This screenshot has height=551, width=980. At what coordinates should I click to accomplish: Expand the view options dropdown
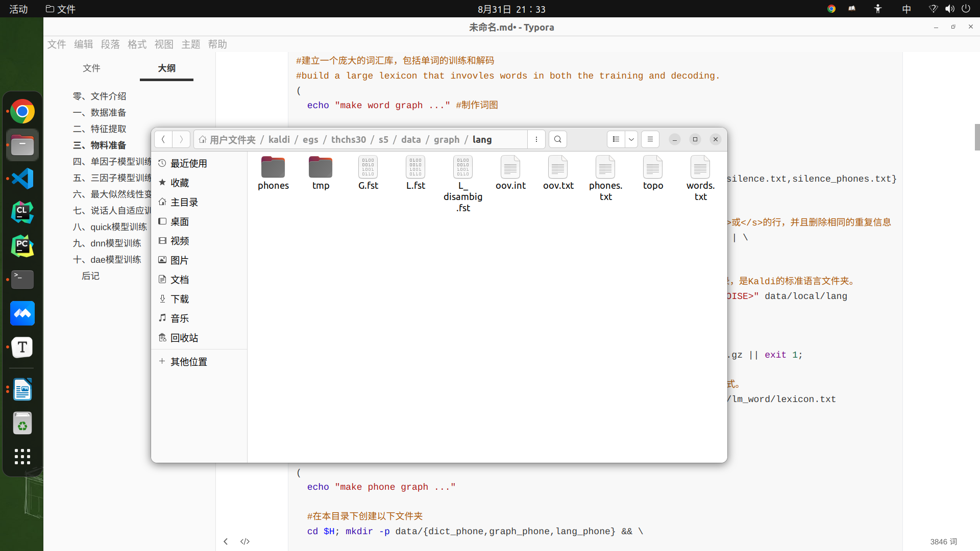click(x=631, y=139)
